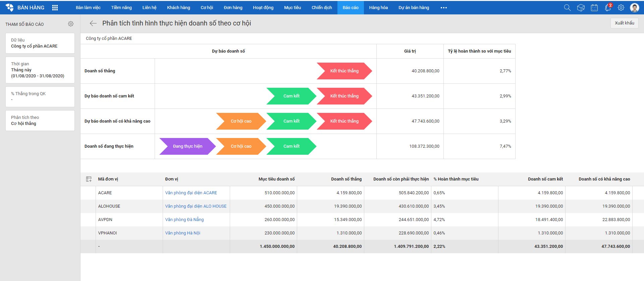
Task: Click the Xuất khẩu export button
Action: coord(625,23)
